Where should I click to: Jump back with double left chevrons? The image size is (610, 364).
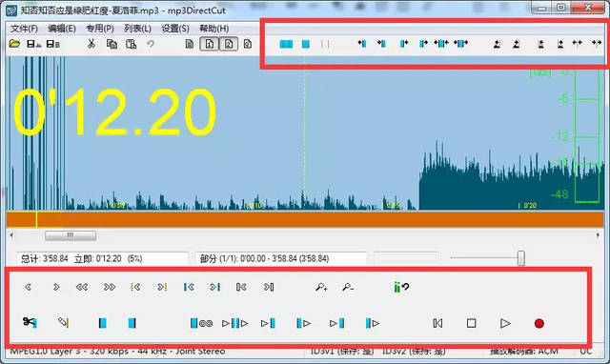(x=82, y=287)
